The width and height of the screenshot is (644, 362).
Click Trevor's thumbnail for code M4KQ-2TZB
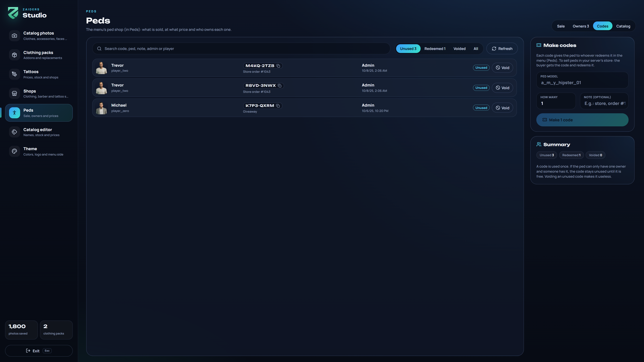click(x=101, y=68)
